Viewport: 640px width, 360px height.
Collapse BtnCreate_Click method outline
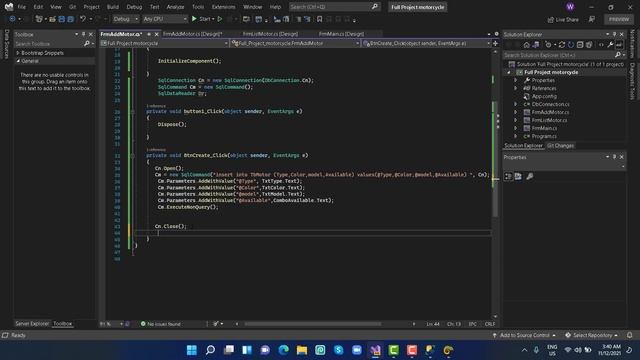coord(132,155)
